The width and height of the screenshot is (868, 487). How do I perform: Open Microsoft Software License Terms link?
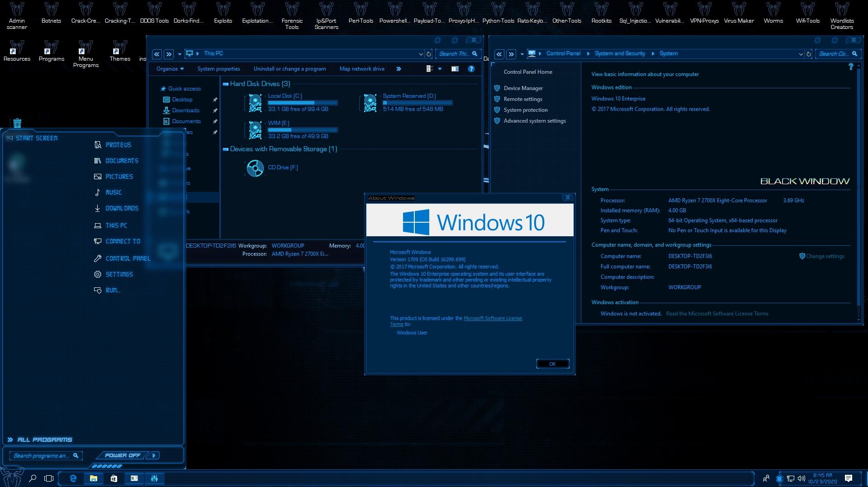coord(493,318)
